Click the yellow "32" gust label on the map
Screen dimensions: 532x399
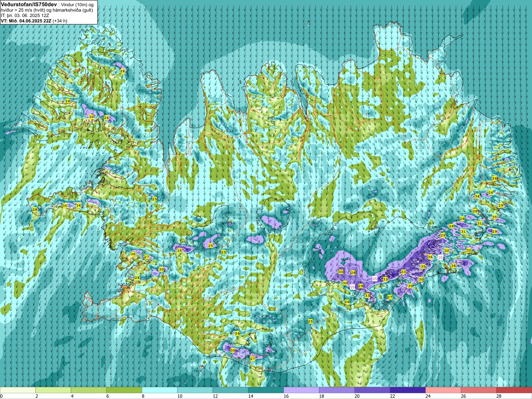(x=469, y=250)
